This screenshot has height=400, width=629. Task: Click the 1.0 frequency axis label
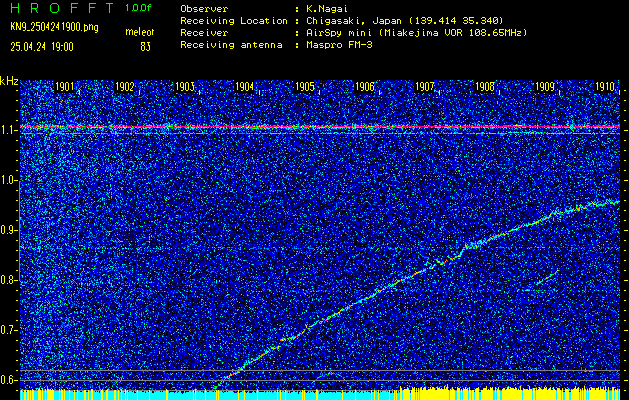click(7, 181)
